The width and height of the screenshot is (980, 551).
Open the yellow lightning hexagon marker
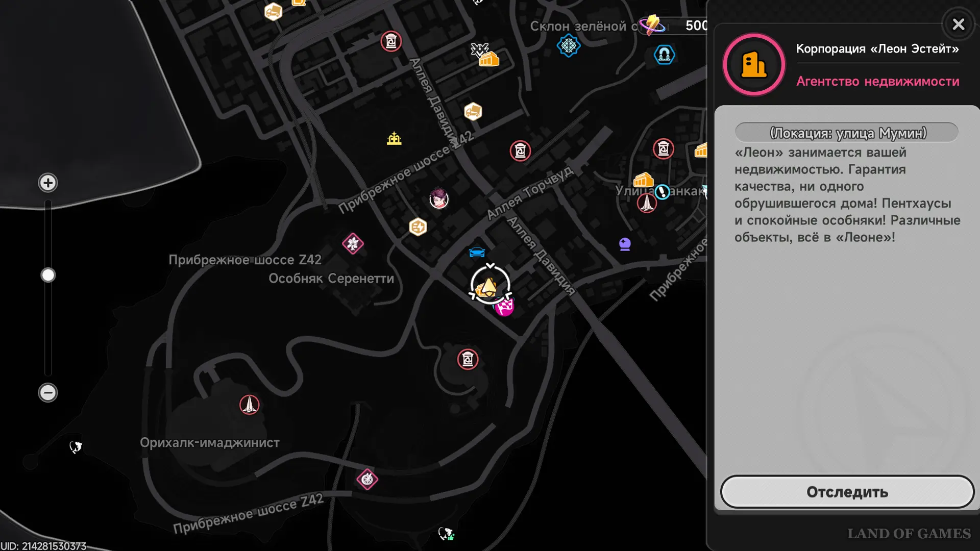[418, 227]
